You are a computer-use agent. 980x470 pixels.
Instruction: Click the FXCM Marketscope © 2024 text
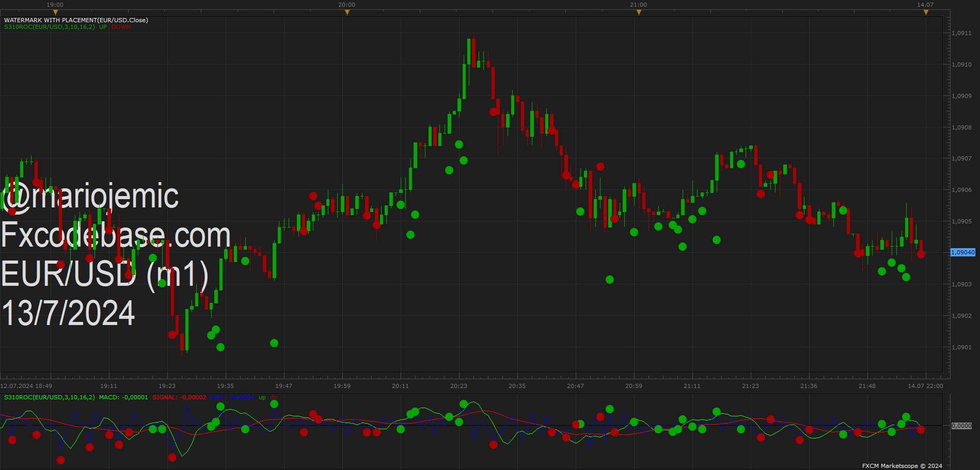[902, 466]
